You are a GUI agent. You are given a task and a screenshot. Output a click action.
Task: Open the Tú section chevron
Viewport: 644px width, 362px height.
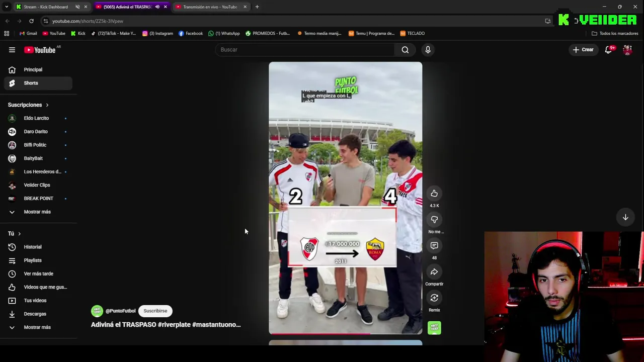click(x=19, y=234)
